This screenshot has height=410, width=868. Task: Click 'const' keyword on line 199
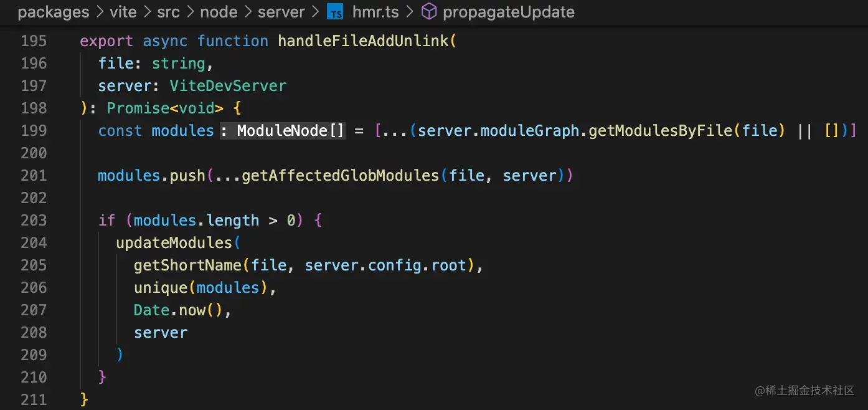point(120,131)
